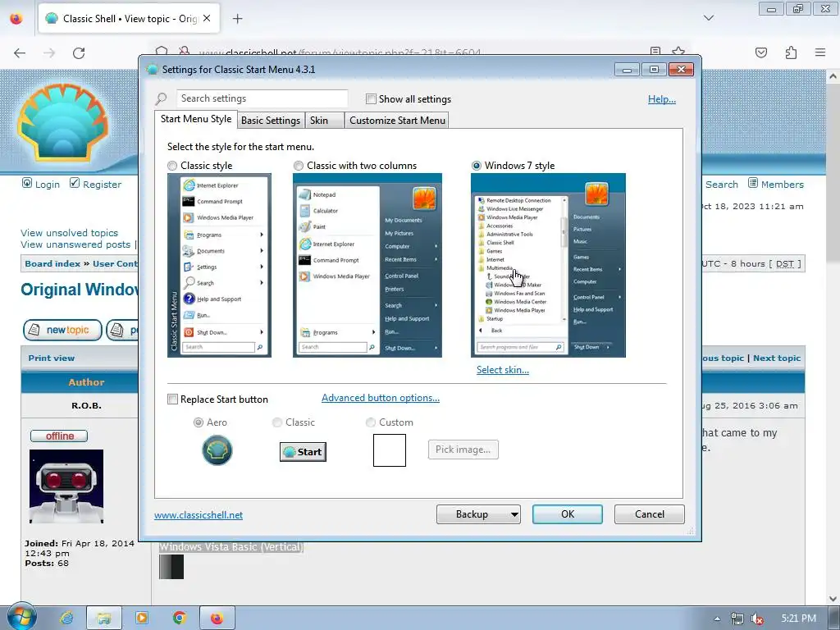840x630 pixels.
Task: Open the Help link
Action: click(662, 99)
